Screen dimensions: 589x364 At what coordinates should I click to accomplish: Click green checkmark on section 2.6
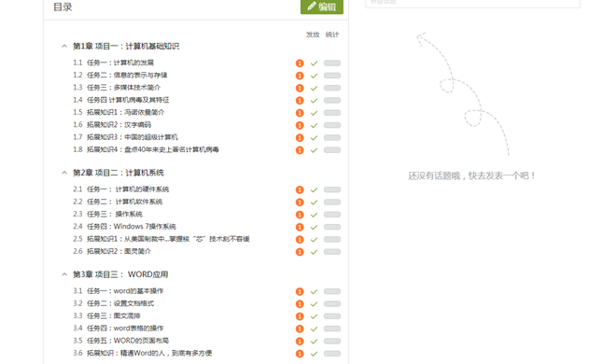[x=314, y=252]
